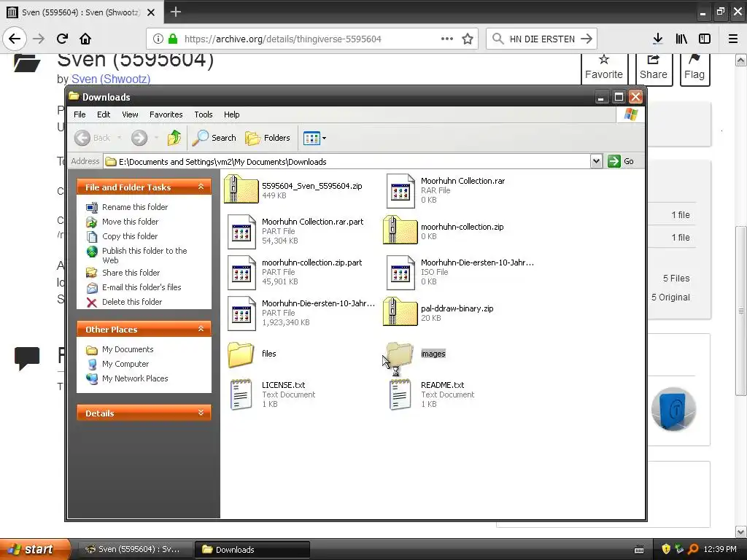Click Move this folder
This screenshot has width=747, height=560.
[x=130, y=222]
